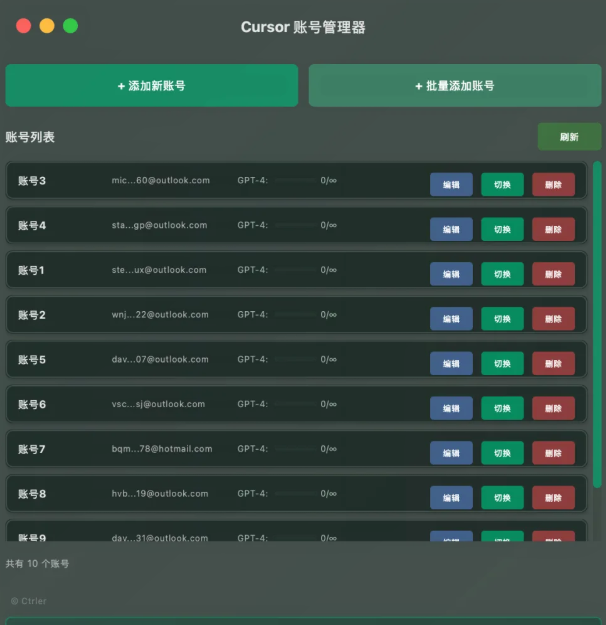
Task: Open the editor for 账号4
Action: (451, 229)
